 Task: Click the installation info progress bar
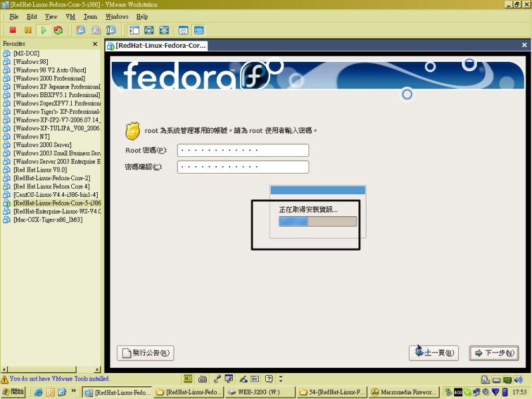(318, 221)
